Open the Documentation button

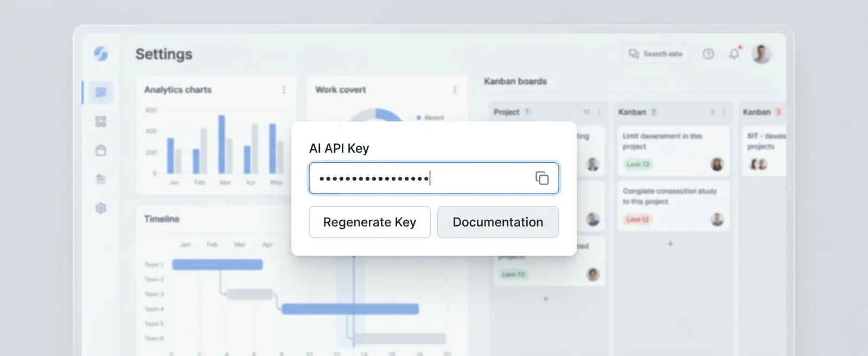click(498, 222)
